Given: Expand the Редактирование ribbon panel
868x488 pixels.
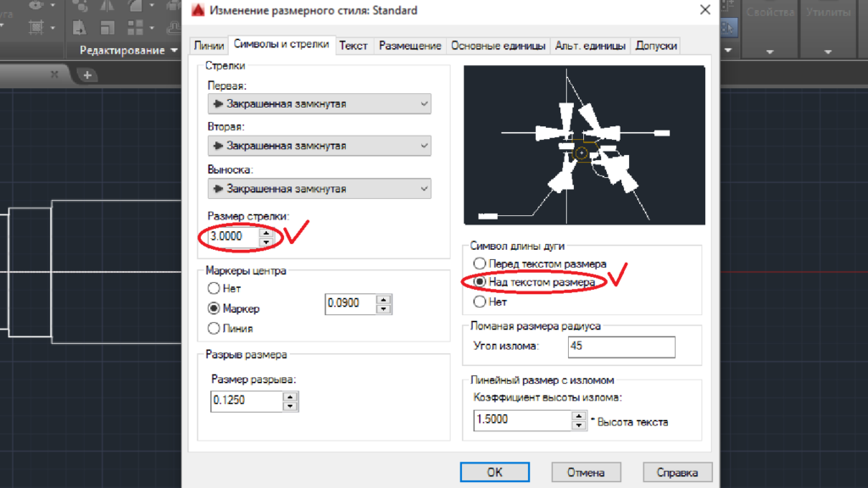Looking at the screenshot, I should coord(129,50).
